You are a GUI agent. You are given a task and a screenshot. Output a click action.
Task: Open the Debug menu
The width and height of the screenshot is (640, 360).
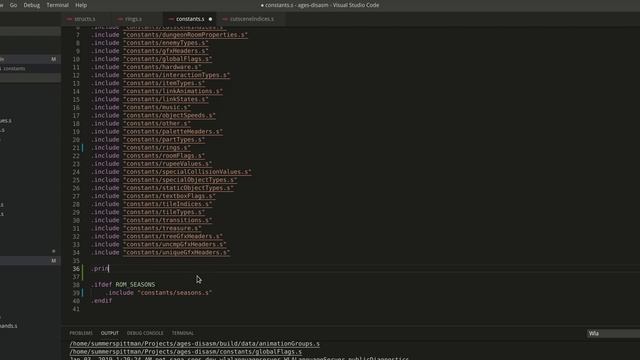(31, 5)
